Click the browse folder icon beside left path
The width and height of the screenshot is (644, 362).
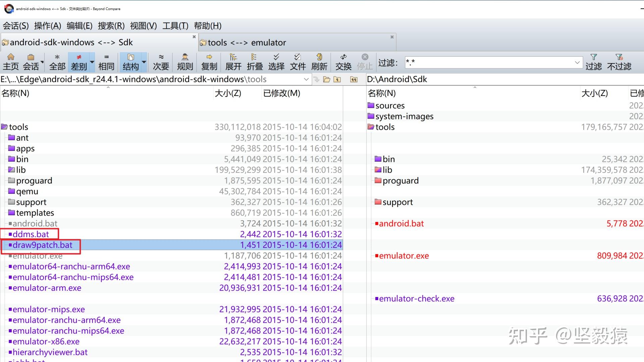(x=327, y=79)
